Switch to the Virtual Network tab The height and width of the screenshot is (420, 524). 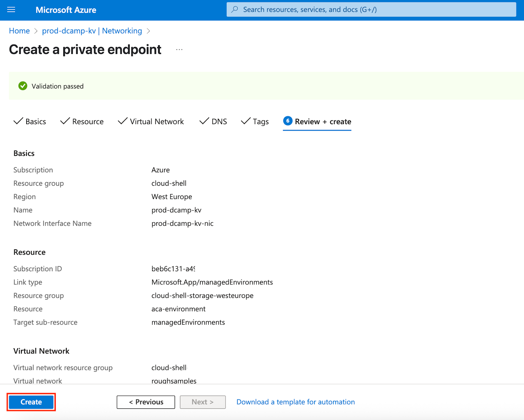(151, 122)
